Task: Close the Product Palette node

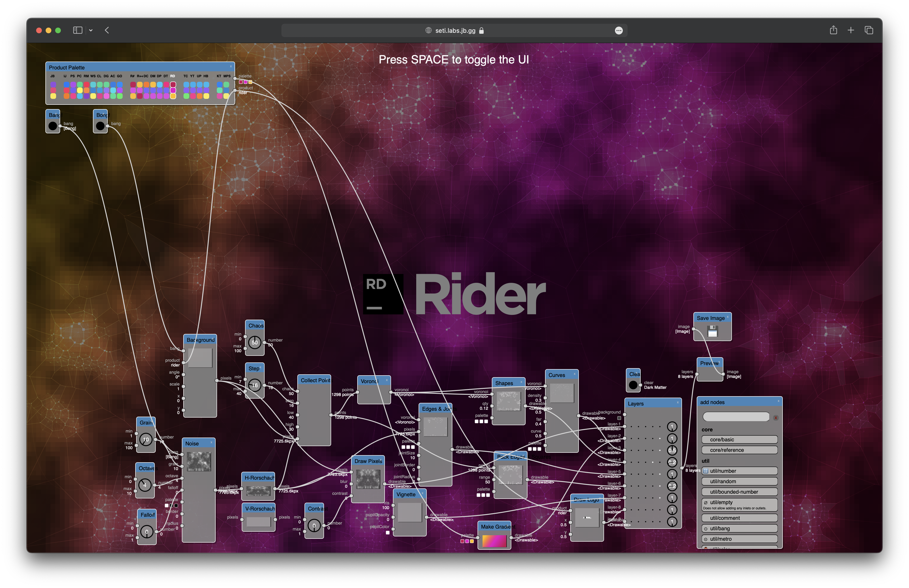Action: click(x=231, y=67)
